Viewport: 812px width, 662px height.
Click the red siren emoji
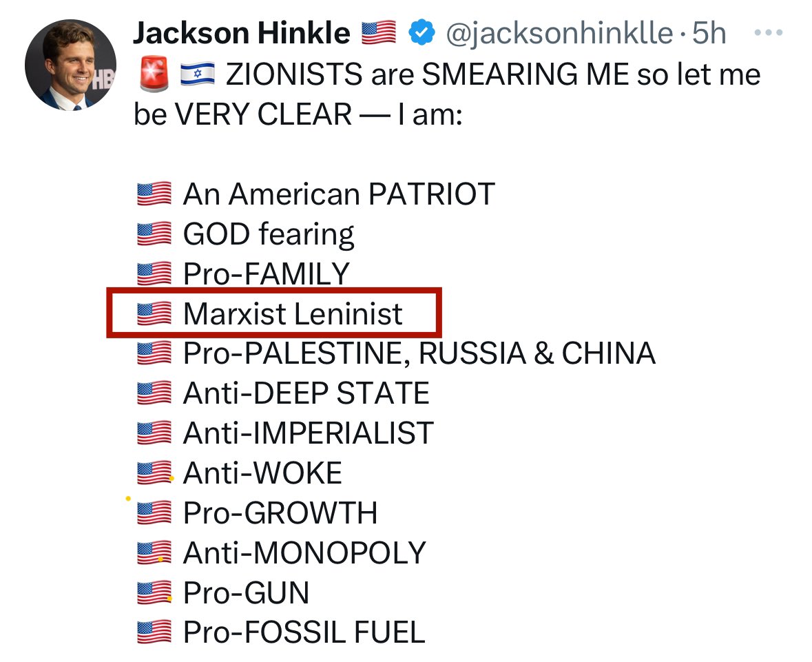pos(153,74)
